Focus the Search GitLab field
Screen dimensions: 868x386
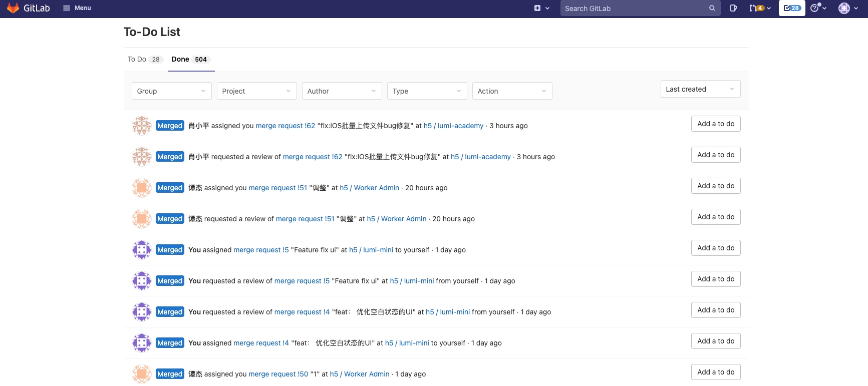click(634, 8)
